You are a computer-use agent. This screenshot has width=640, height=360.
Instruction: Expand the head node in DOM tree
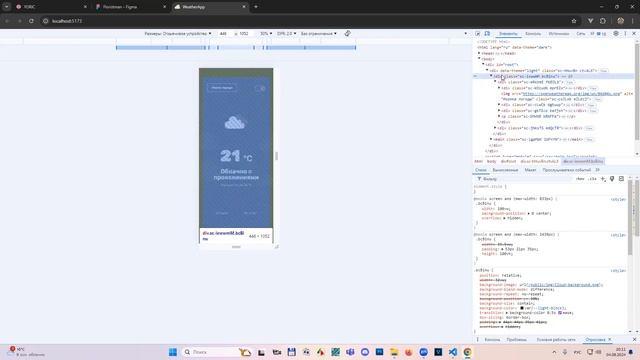[x=479, y=53]
